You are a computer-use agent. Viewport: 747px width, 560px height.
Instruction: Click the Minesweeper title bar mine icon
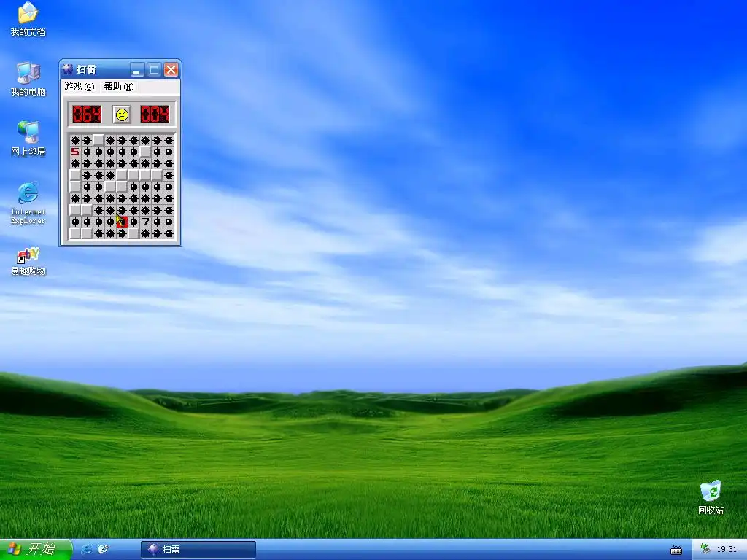point(69,69)
